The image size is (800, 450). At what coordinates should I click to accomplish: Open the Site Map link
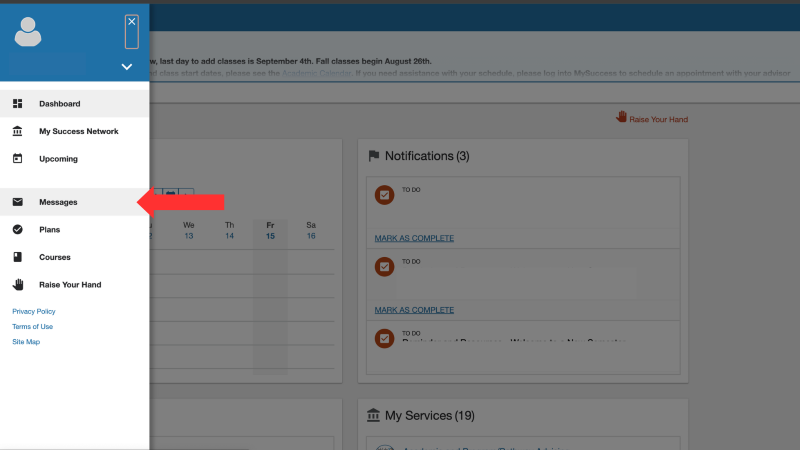(26, 342)
